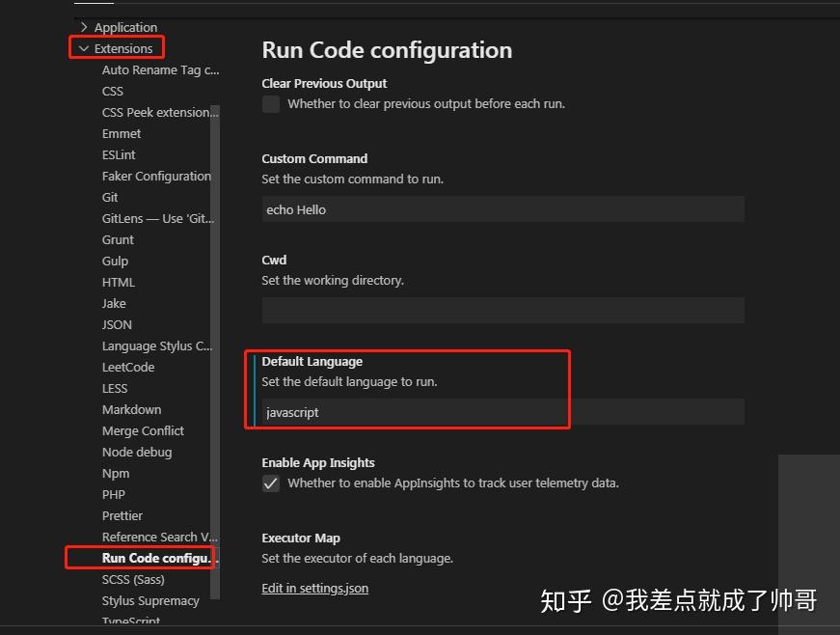Open the Edit in settings.json link
Screen dimensions: 840x635
[x=314, y=587]
